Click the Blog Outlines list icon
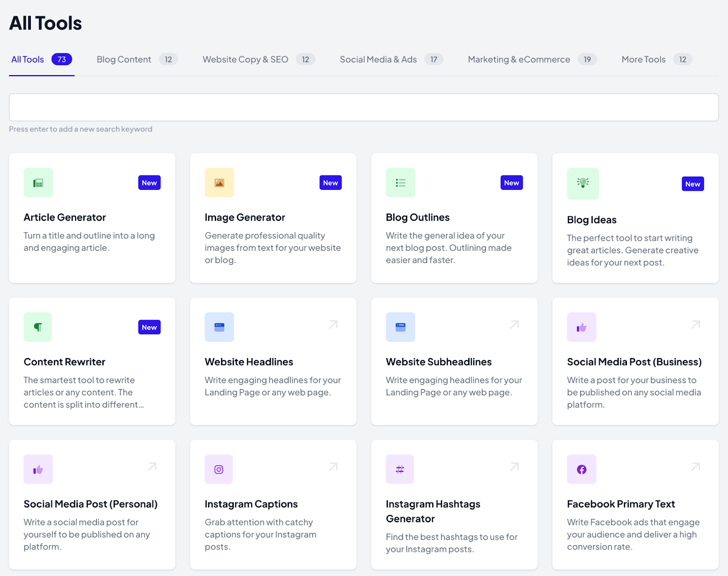Image resolution: width=728 pixels, height=576 pixels. coord(400,182)
